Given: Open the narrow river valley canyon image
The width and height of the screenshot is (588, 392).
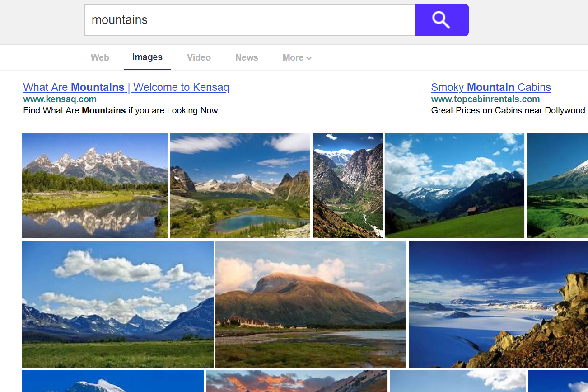Looking at the screenshot, I should click(347, 186).
